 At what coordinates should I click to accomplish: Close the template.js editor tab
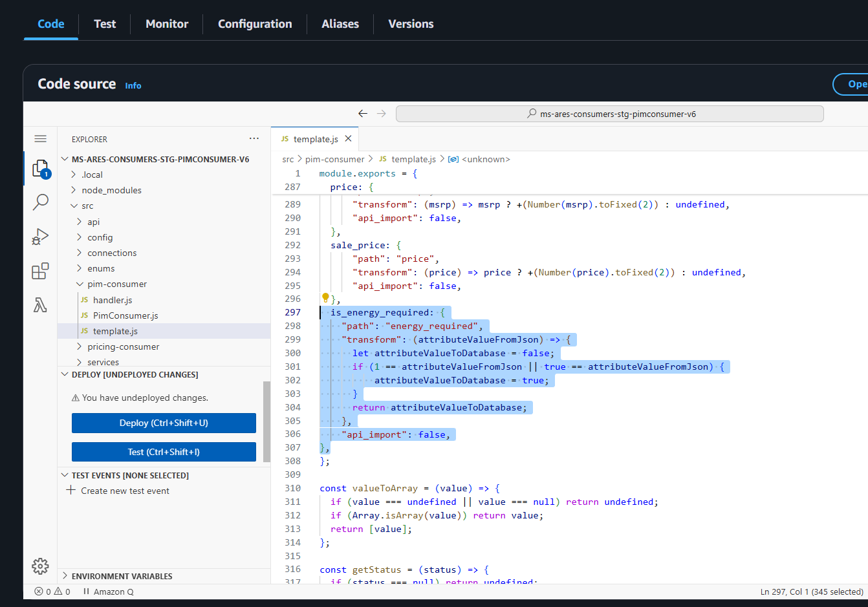click(x=349, y=139)
